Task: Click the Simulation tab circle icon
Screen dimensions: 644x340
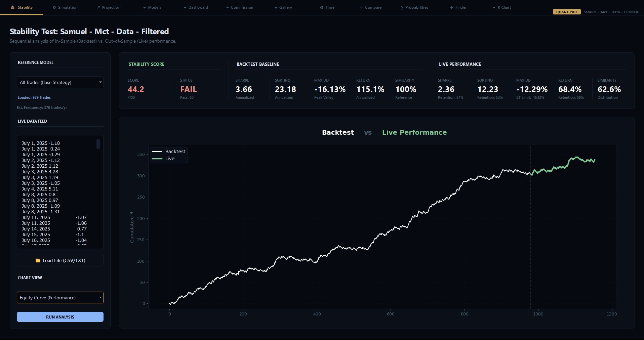Action: tap(54, 7)
